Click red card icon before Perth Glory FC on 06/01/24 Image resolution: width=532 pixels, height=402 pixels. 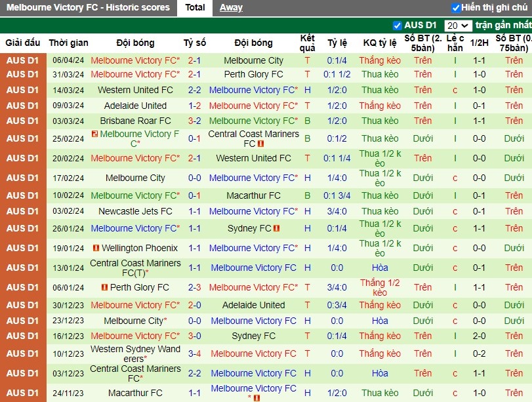click(x=104, y=287)
